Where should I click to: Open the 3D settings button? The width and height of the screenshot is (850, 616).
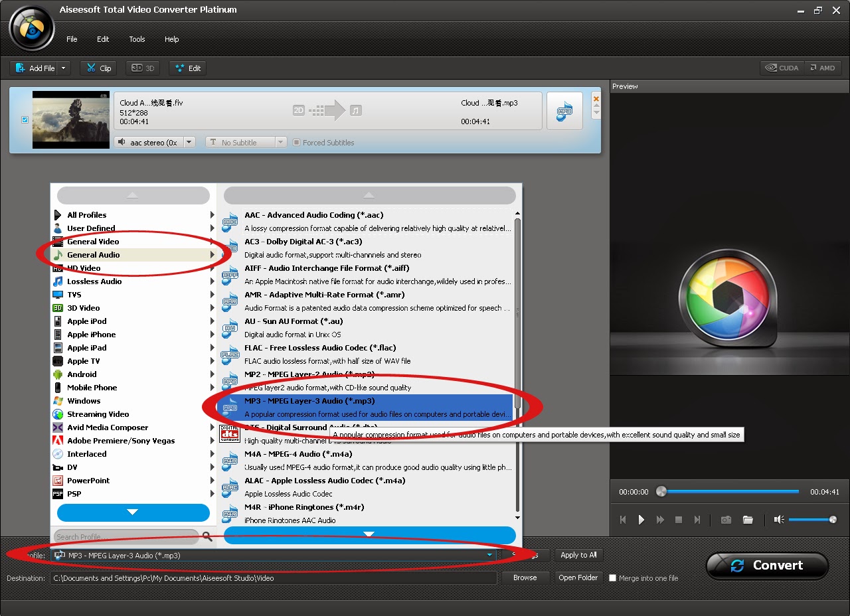(143, 68)
